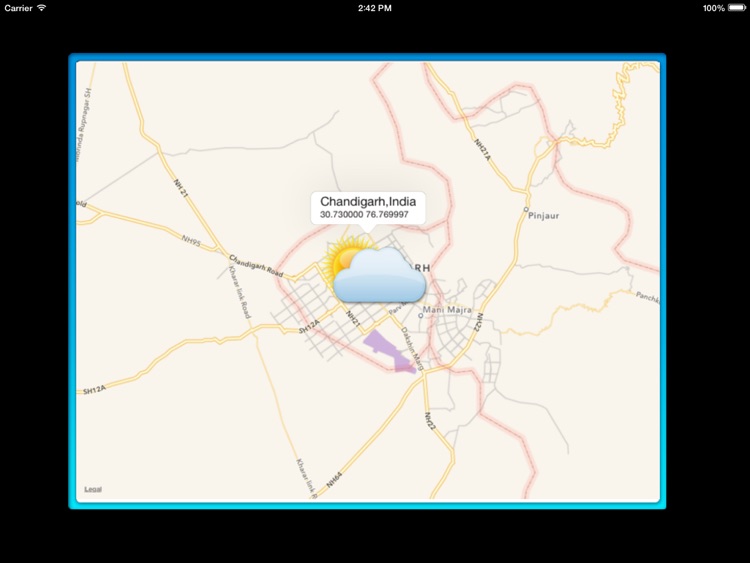This screenshot has width=750, height=563.
Task: Tap the coordinates text 30.730000 76.769997
Action: pyautogui.click(x=364, y=214)
